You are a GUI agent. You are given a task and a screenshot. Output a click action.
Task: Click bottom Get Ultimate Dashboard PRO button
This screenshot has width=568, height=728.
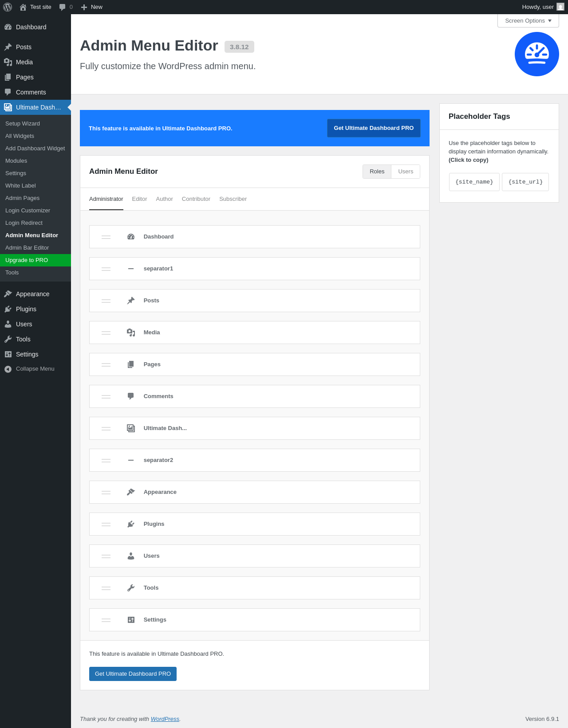click(133, 674)
